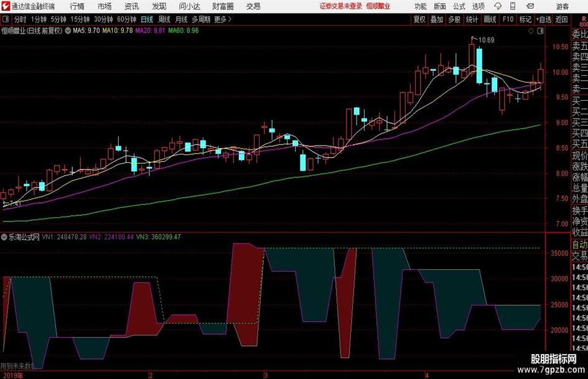Click the 自动 label in right panel

click(580, 245)
